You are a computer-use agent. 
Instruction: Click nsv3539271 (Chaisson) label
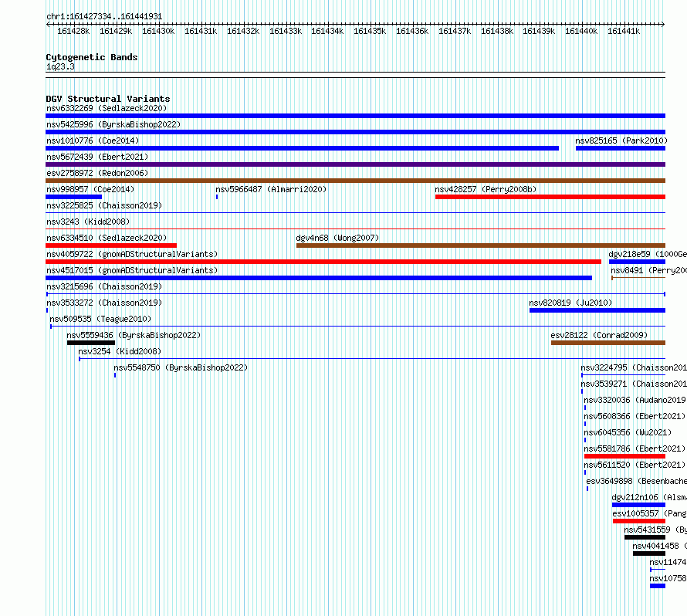(x=634, y=384)
